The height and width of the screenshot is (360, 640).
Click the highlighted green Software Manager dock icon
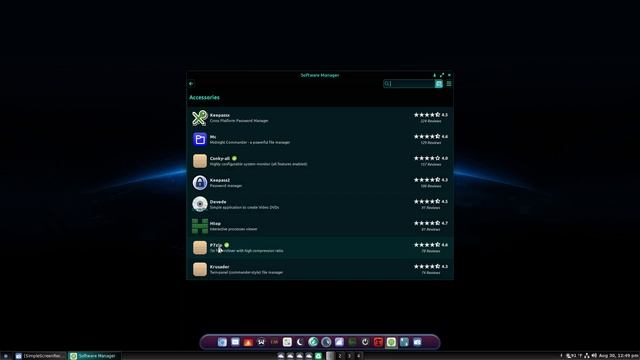(x=391, y=342)
